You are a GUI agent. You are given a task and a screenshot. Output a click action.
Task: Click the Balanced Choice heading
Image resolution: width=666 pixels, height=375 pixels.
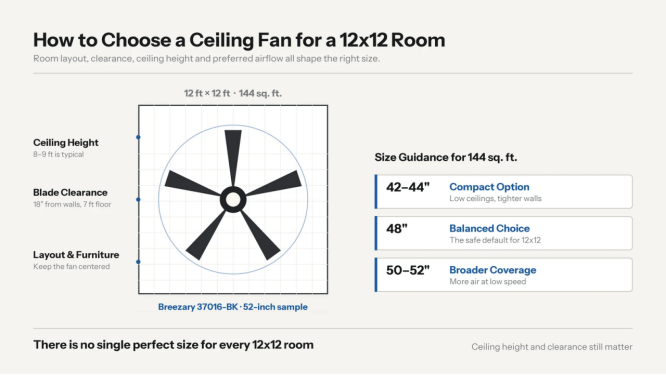(489, 228)
